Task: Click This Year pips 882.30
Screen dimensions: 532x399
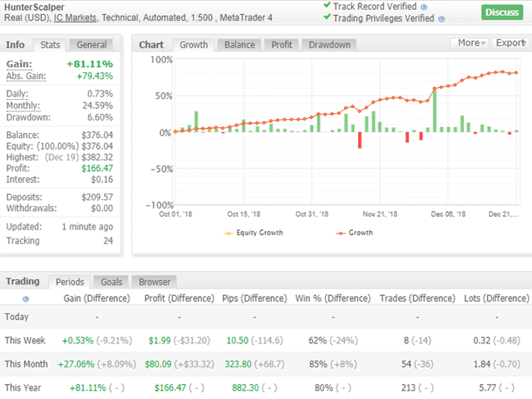Action: point(245,387)
